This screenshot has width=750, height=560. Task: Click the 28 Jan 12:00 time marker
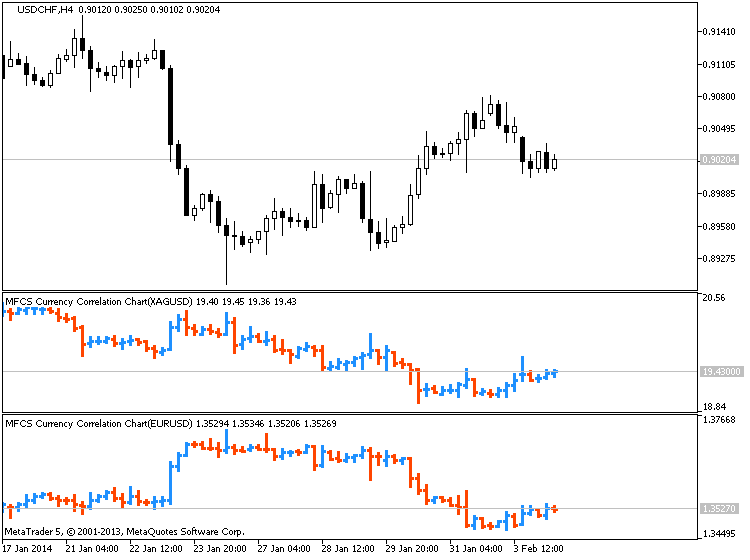tap(347, 548)
